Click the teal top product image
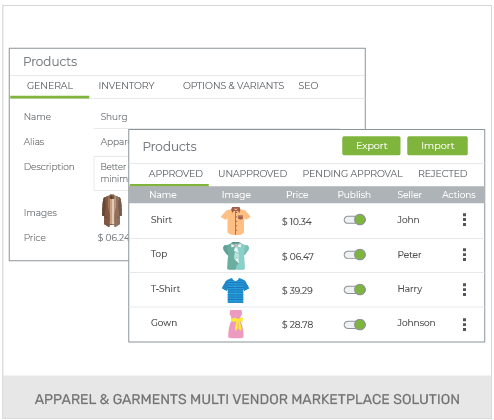This screenshot has width=494, height=420. tap(236, 256)
